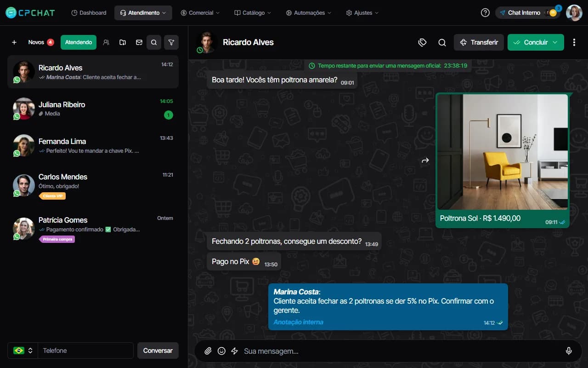Open the three-dot more options menu
This screenshot has width=588, height=368.
click(x=574, y=42)
